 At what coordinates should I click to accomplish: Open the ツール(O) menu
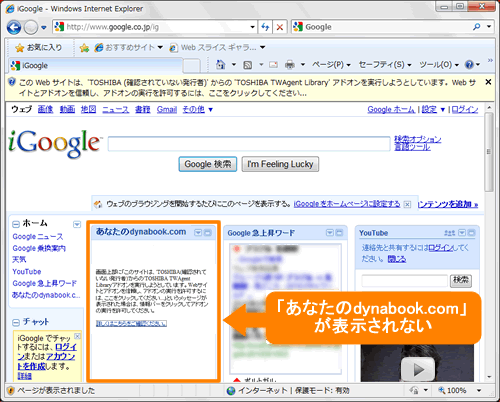coord(439,65)
